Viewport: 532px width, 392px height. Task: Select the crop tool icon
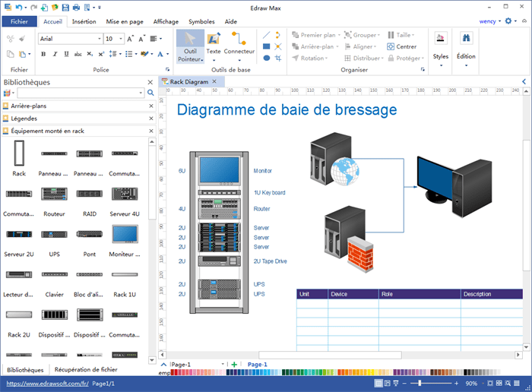click(x=278, y=58)
